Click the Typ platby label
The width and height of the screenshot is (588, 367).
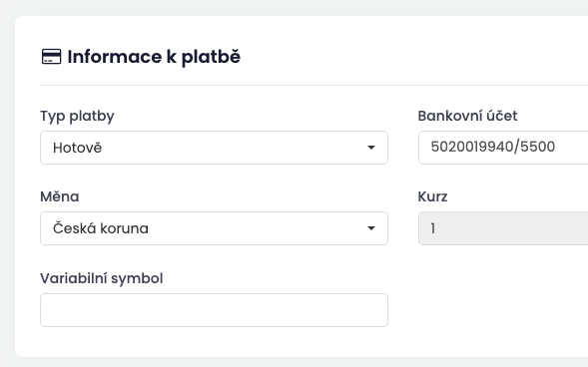77,116
